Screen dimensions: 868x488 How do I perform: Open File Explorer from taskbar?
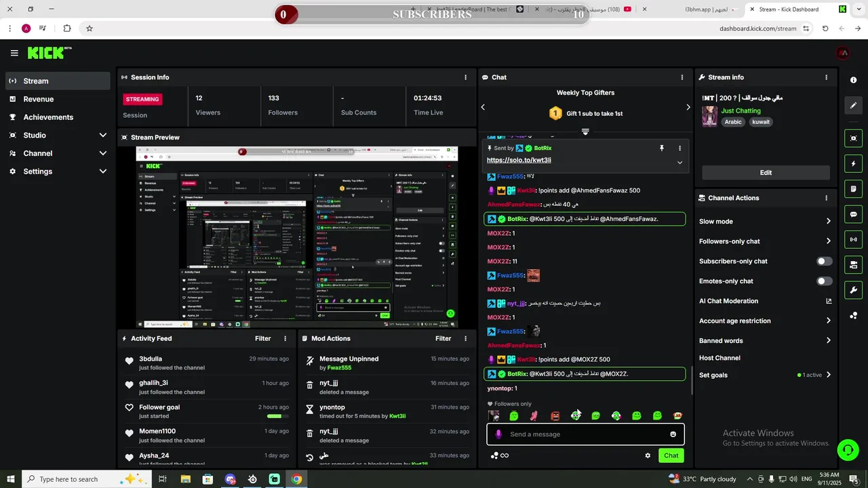pos(185,479)
